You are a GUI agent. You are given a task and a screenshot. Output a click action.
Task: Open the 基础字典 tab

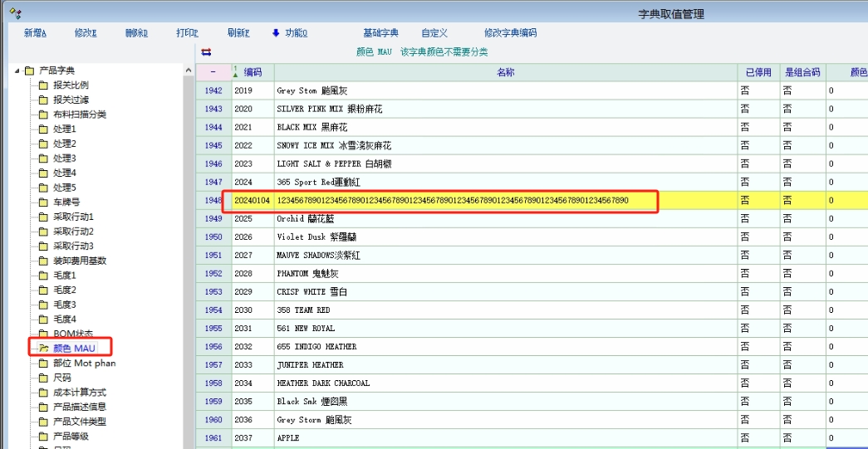coord(380,33)
